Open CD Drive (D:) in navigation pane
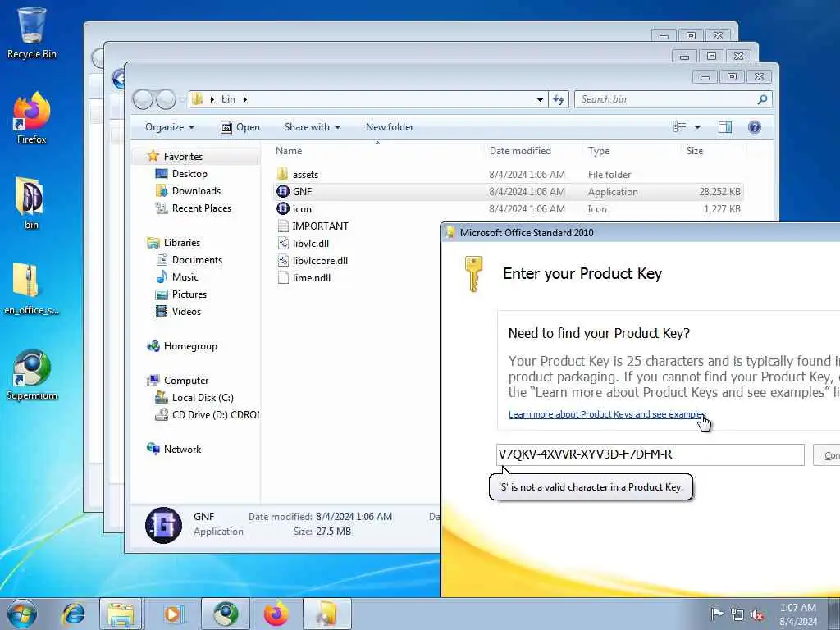The width and height of the screenshot is (840, 630). [216, 414]
